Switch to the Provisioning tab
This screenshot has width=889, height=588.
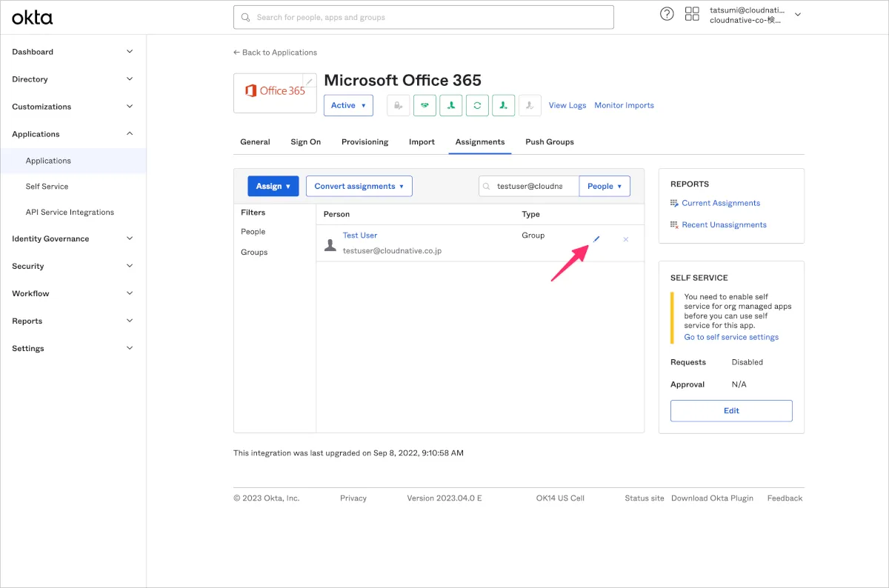[x=364, y=142]
